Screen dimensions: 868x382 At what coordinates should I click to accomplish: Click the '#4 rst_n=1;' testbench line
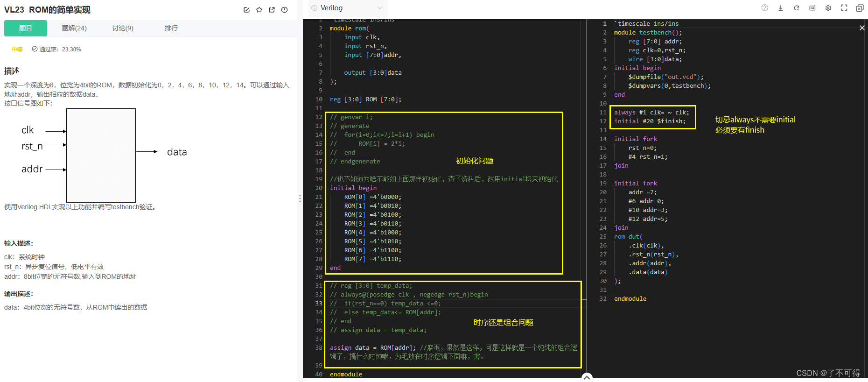(648, 157)
